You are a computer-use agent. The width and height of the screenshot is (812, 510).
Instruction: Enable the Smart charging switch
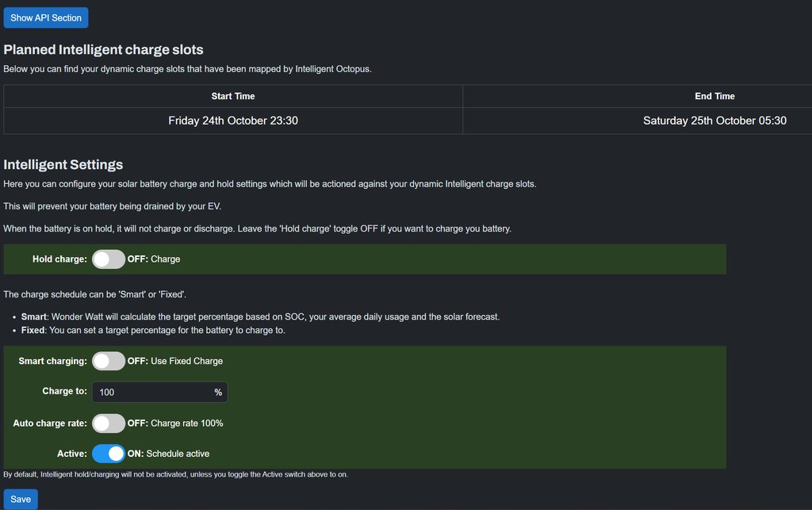[109, 361]
